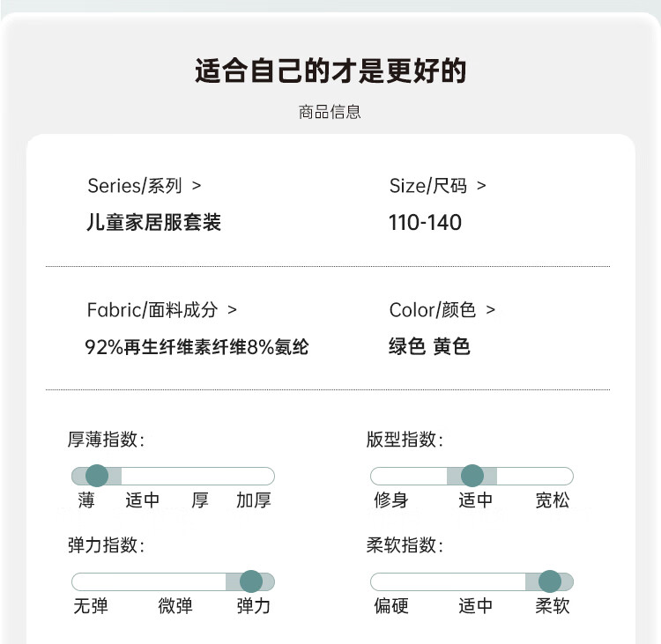Select 偏硬 on the softness scale

pos(391,606)
